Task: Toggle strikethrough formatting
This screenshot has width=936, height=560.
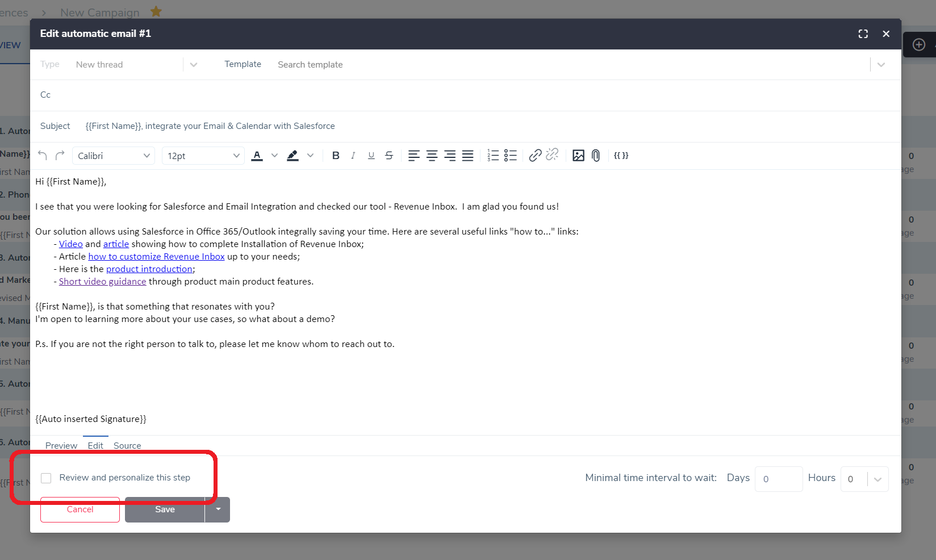Action: tap(389, 156)
